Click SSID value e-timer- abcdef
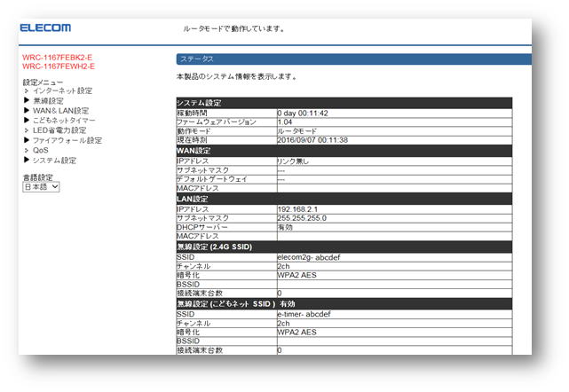Image resolution: width=569 pixels, height=392 pixels. [x=304, y=314]
